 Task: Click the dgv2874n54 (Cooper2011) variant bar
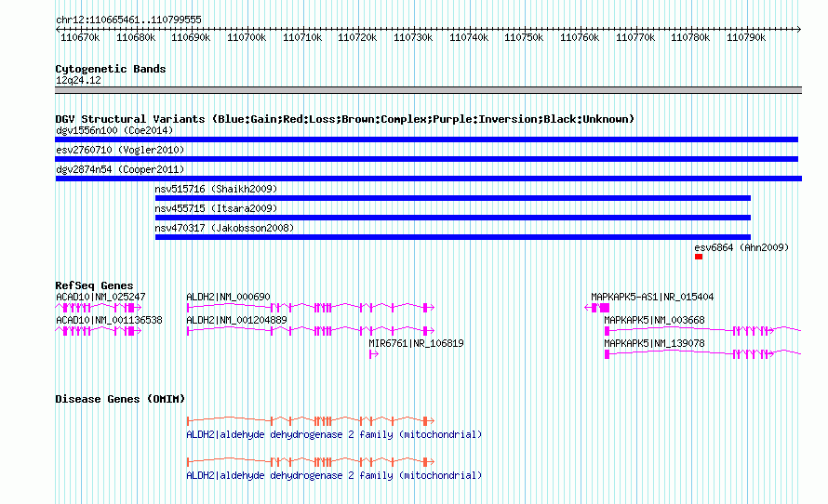coord(429,179)
